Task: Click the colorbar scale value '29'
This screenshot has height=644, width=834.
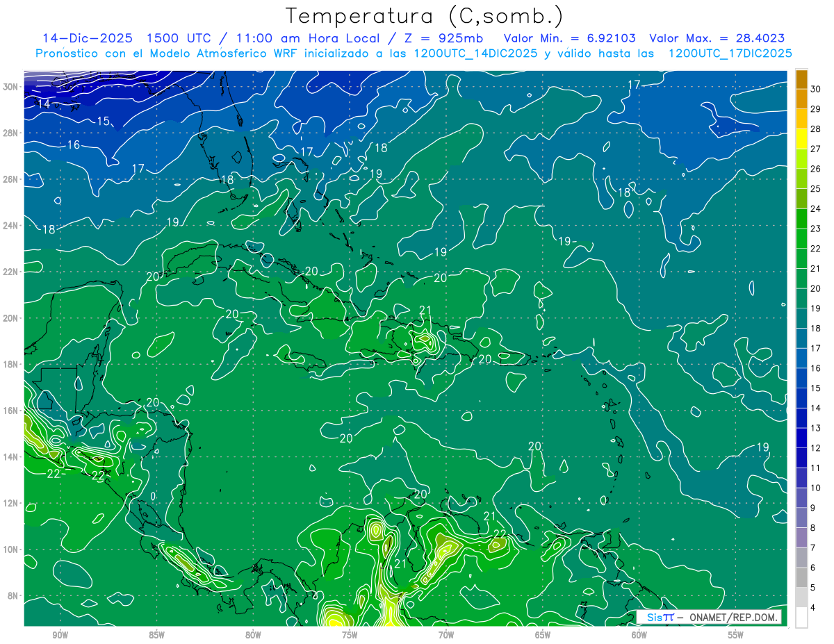Action: 816,108
